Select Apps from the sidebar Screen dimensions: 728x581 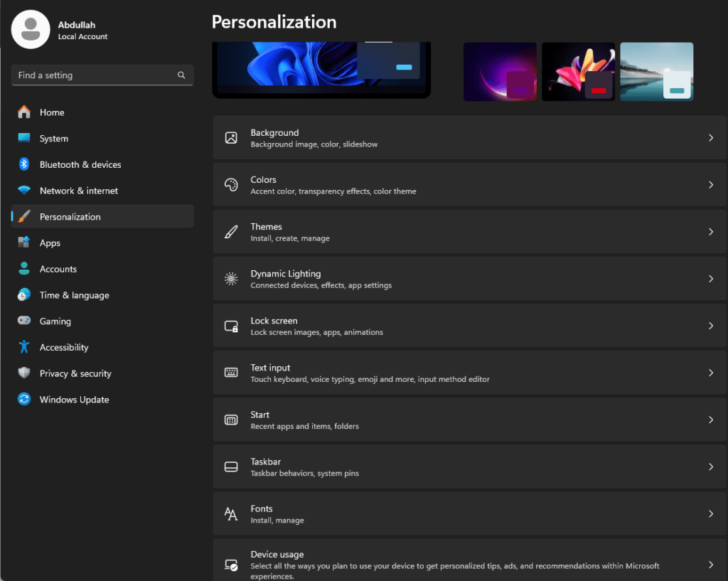(50, 242)
